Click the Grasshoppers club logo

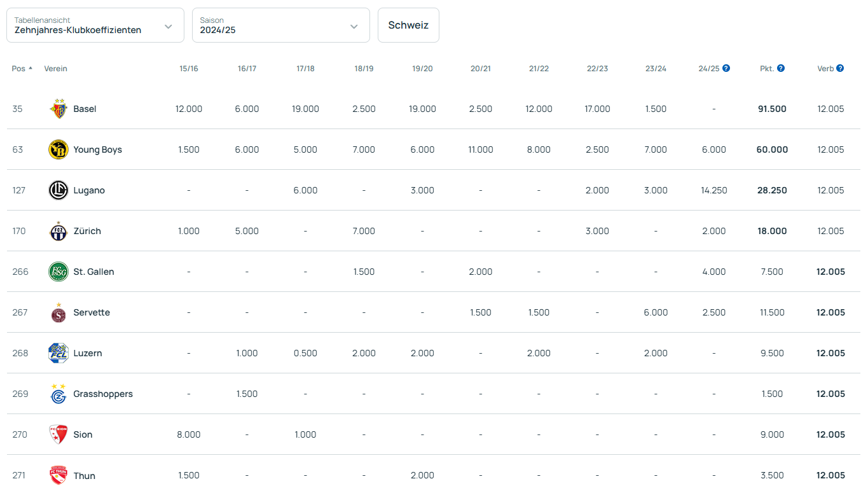[x=59, y=394]
